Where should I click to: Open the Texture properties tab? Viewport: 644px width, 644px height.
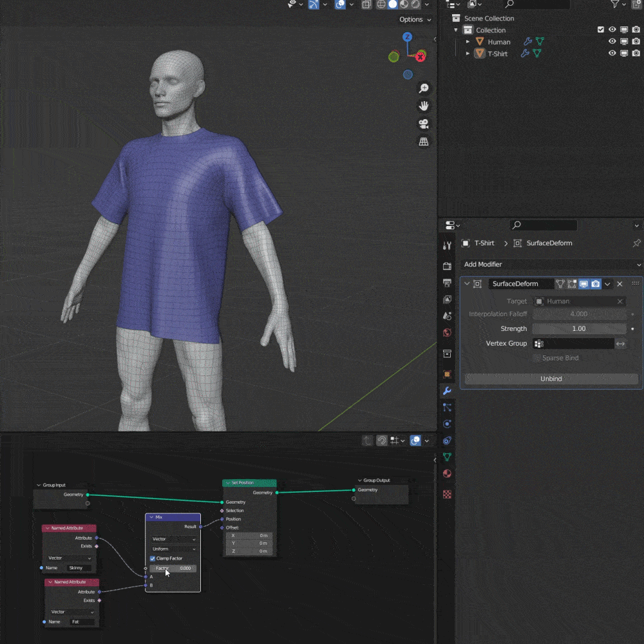(448, 494)
